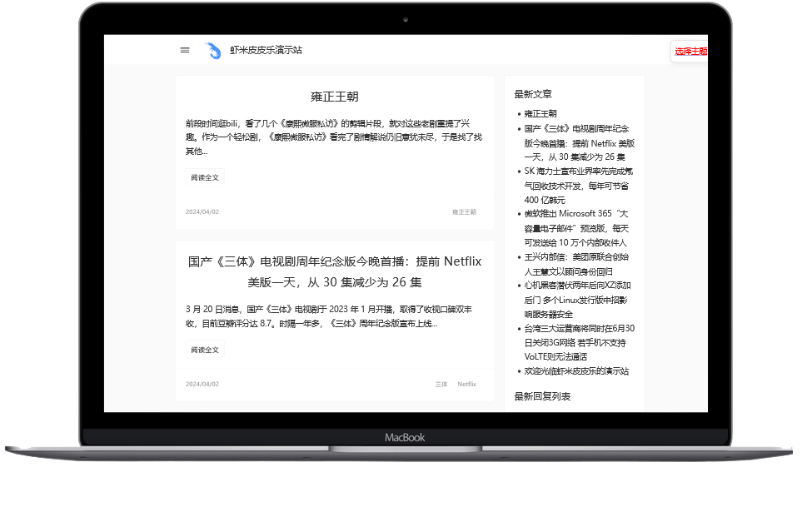Click the 选择主题 theme selector button
The image size is (812, 507).
pyautogui.click(x=690, y=51)
